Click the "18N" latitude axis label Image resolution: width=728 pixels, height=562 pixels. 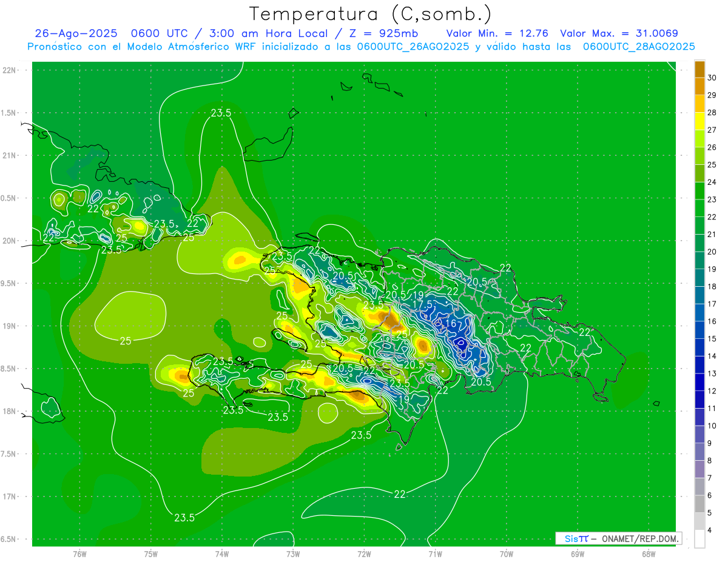tap(9, 411)
